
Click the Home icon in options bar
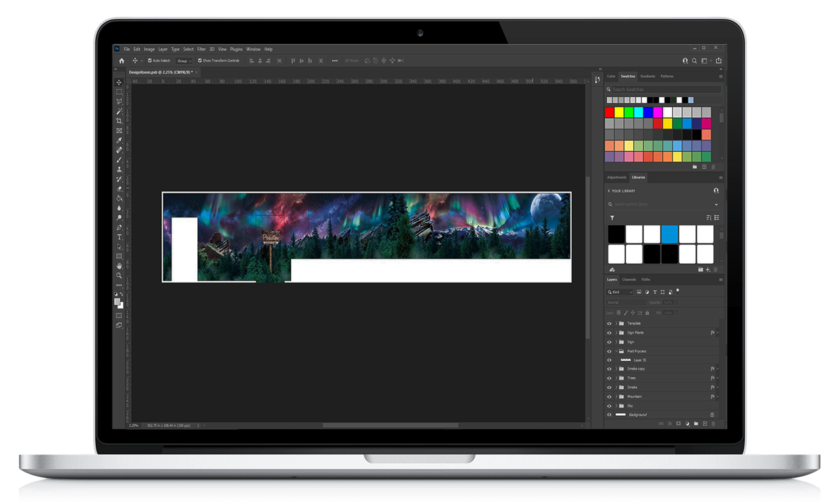tap(121, 61)
